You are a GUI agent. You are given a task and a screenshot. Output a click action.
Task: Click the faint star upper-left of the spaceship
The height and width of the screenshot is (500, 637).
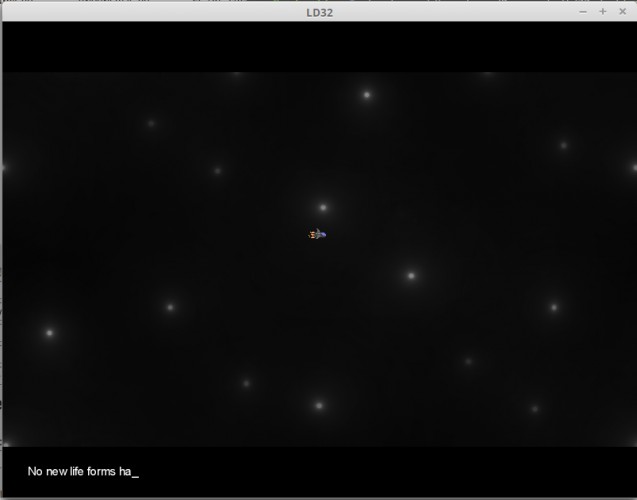tap(218, 171)
